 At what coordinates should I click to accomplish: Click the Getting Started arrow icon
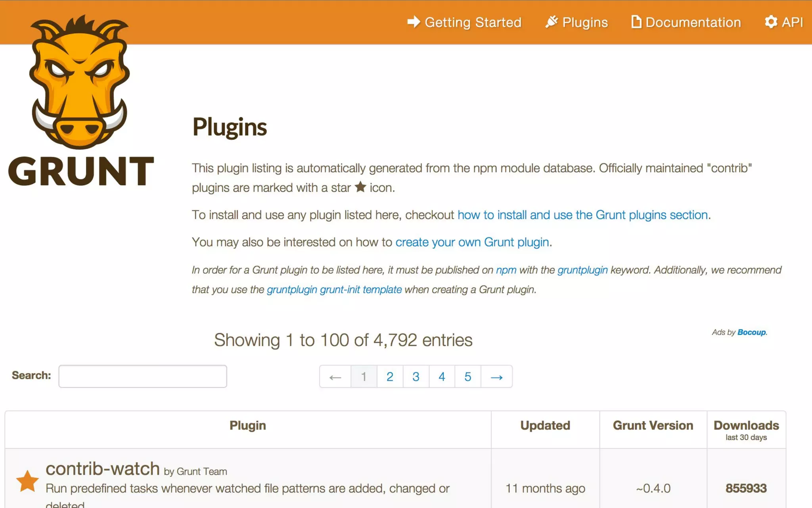click(x=414, y=22)
